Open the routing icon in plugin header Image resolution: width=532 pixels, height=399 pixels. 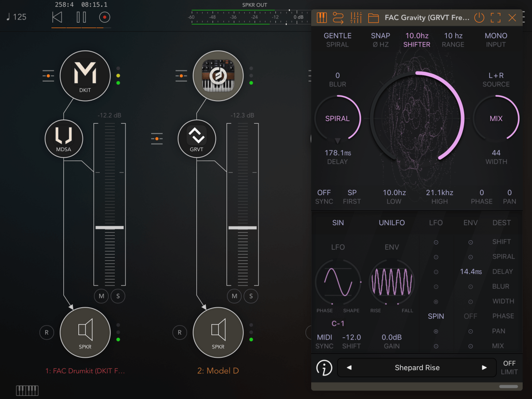click(338, 18)
